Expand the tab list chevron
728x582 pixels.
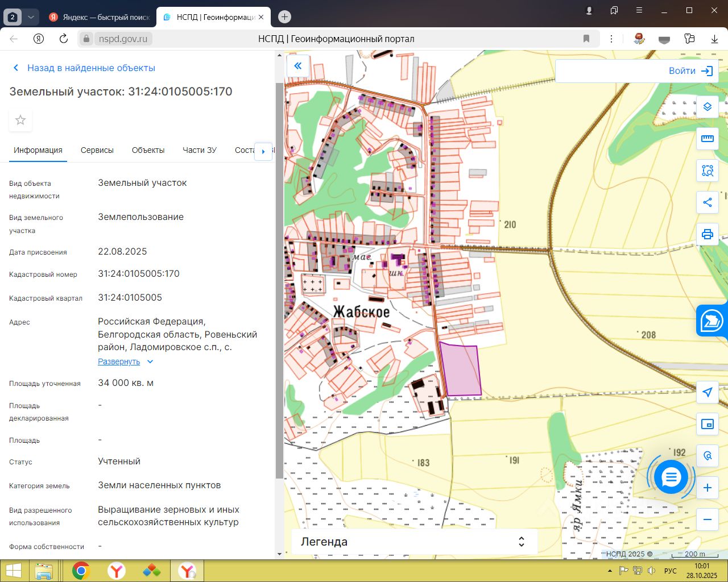click(x=31, y=17)
